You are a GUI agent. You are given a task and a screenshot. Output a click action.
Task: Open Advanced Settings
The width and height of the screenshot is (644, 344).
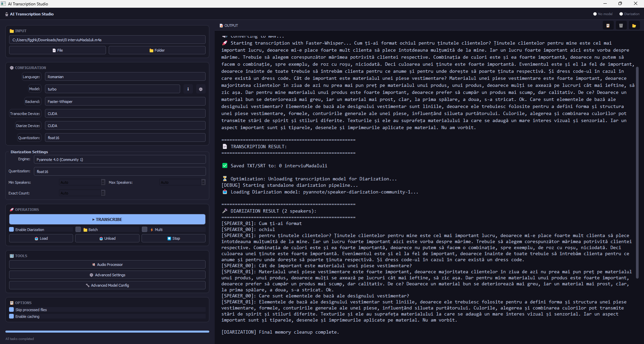pos(107,275)
